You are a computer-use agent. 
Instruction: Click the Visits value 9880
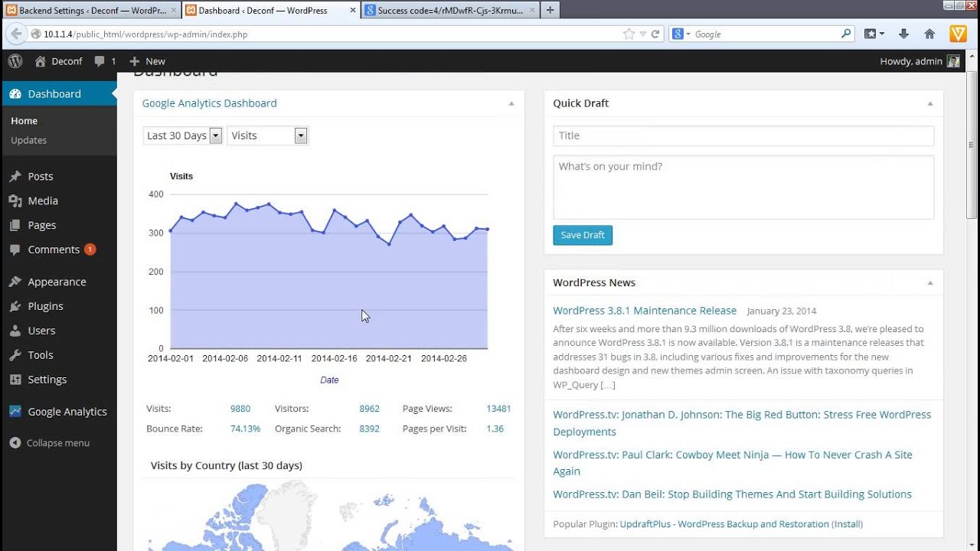(240, 409)
